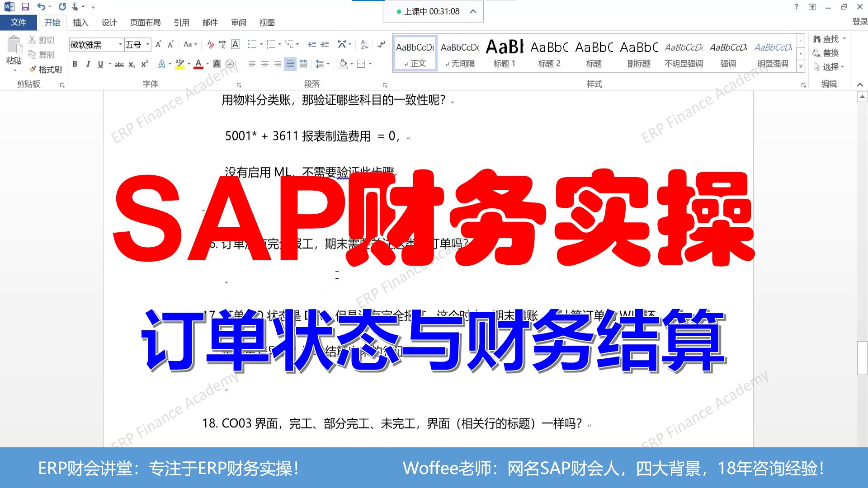Shrink font size with smaller A icon
Viewport: 868px width, 488px height.
tap(170, 44)
